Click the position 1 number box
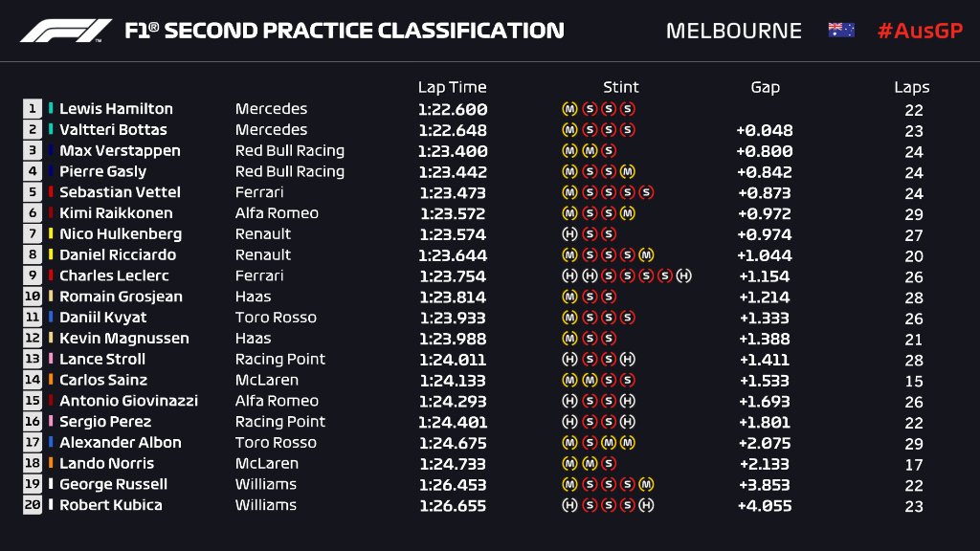Screen dimensions: 980x551 [33, 109]
